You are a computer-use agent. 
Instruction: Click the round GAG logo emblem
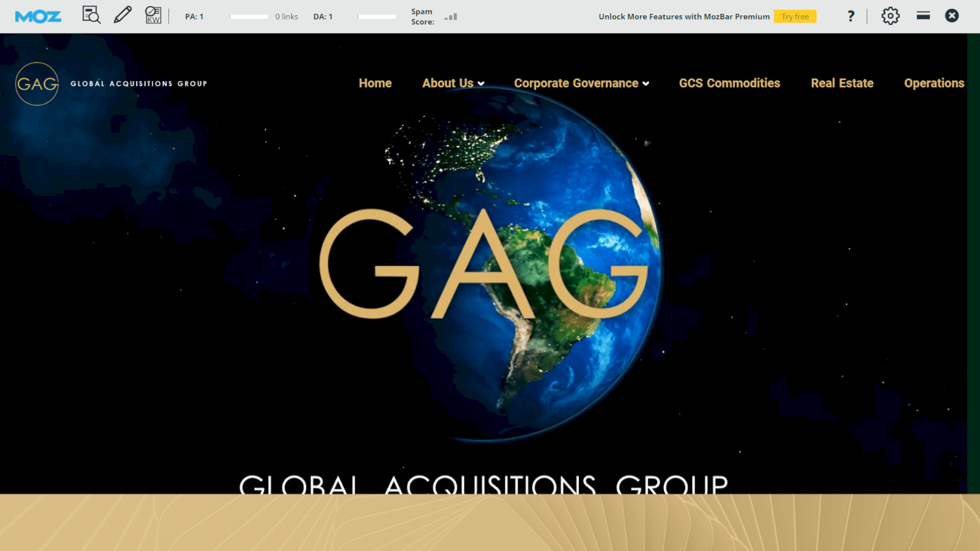[37, 84]
